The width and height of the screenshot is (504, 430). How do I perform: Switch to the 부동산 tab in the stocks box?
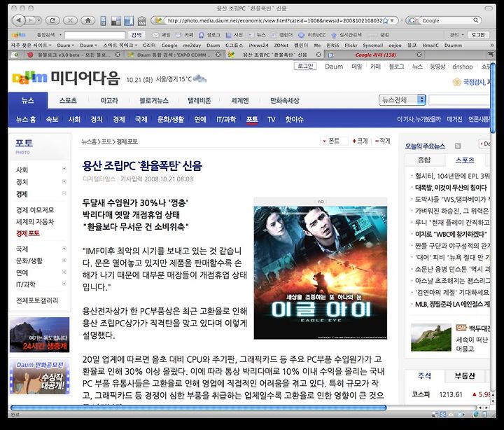tap(464, 375)
